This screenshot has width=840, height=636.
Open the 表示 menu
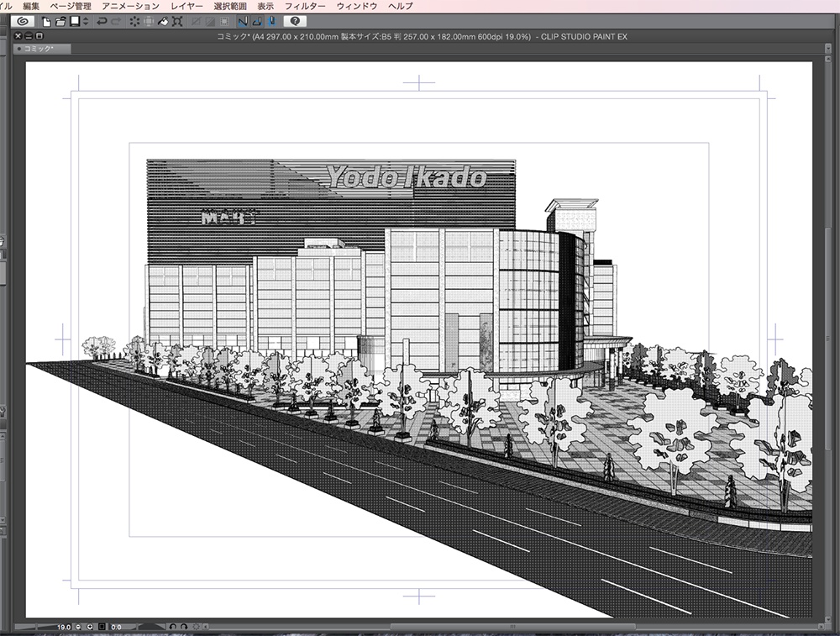[265, 6]
